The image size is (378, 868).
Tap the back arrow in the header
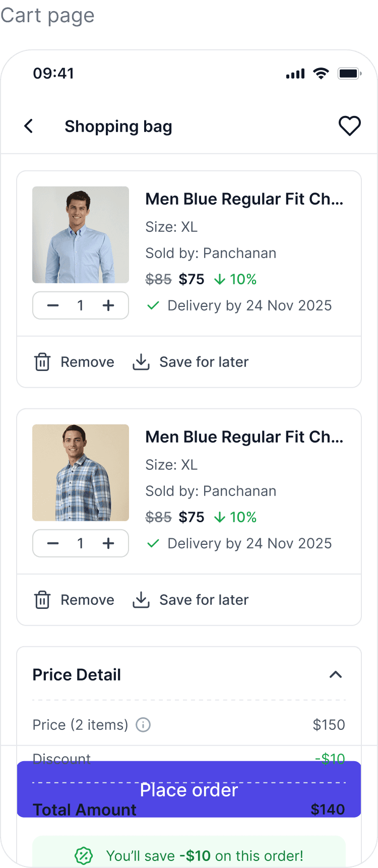coord(29,126)
